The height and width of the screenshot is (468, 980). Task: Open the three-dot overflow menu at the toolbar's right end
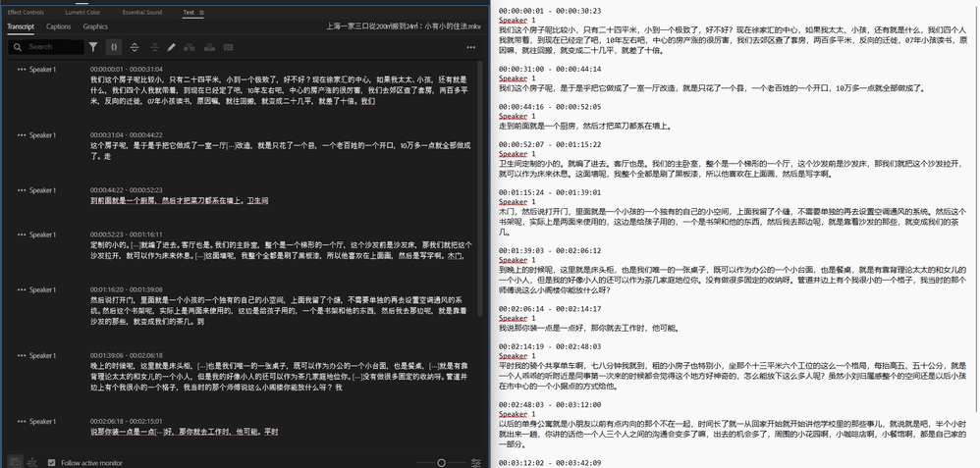(470, 47)
